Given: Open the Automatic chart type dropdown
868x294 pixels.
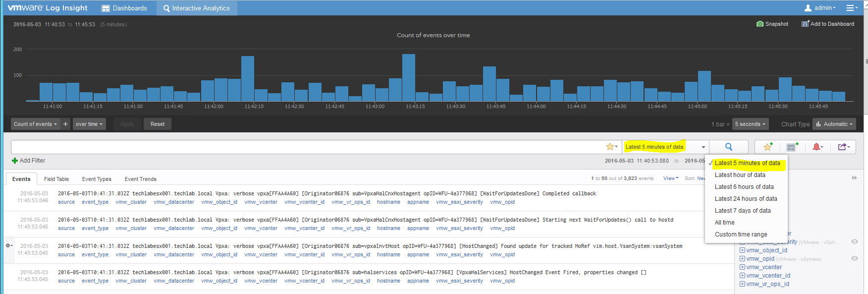Looking at the screenshot, I should [834, 124].
